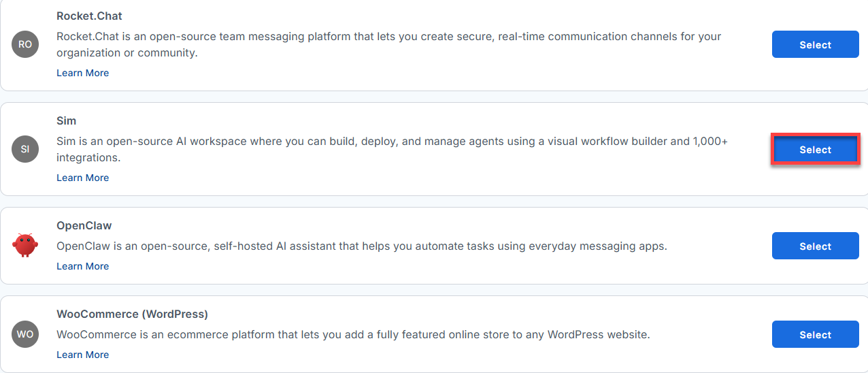The height and width of the screenshot is (373, 868).
Task: Click the WooCommerce WO avatar icon
Action: [x=25, y=334]
